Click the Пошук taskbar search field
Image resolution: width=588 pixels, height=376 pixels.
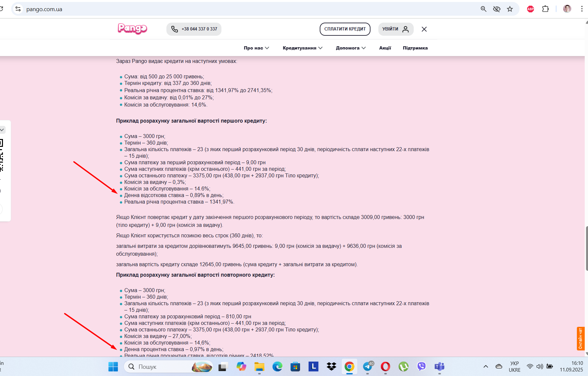168,366
